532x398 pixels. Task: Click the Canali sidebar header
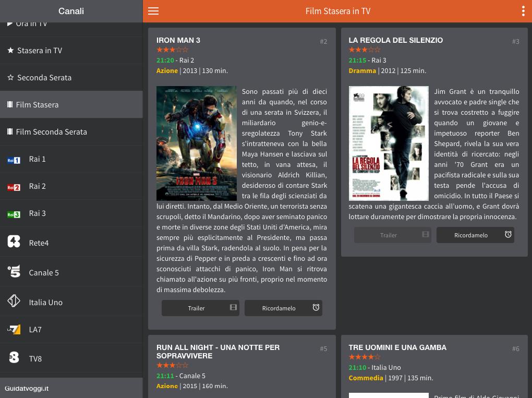pyautogui.click(x=71, y=11)
